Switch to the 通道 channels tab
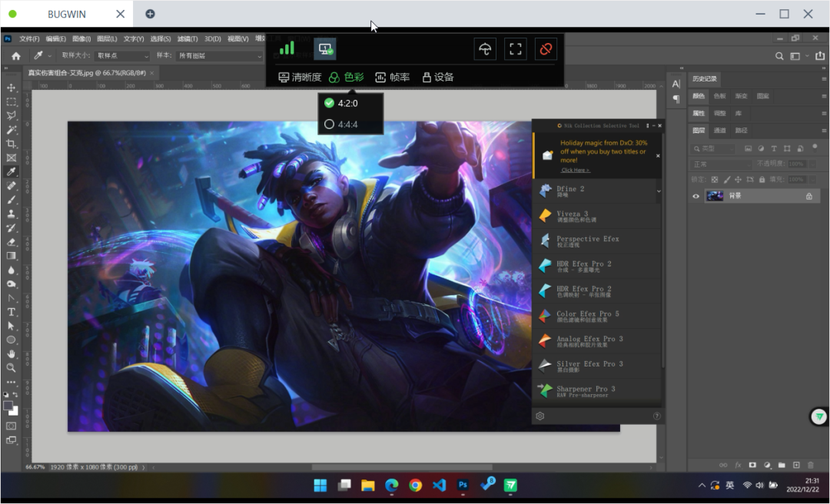 point(719,131)
